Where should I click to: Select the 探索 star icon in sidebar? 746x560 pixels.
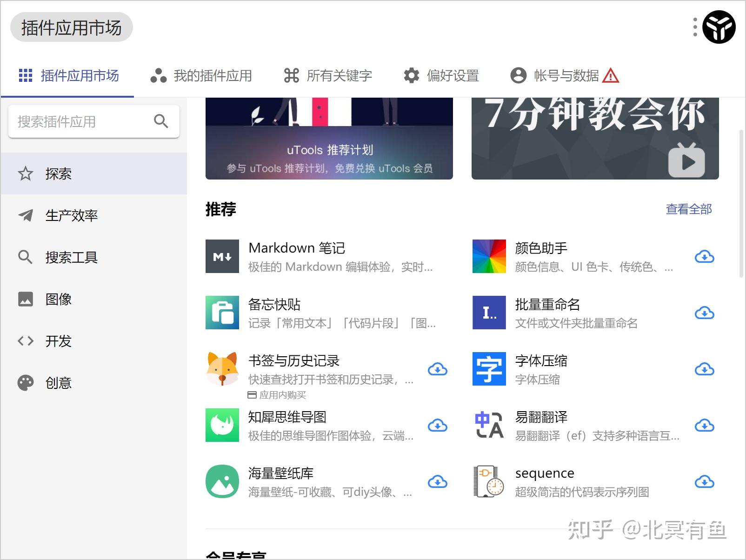tap(26, 173)
